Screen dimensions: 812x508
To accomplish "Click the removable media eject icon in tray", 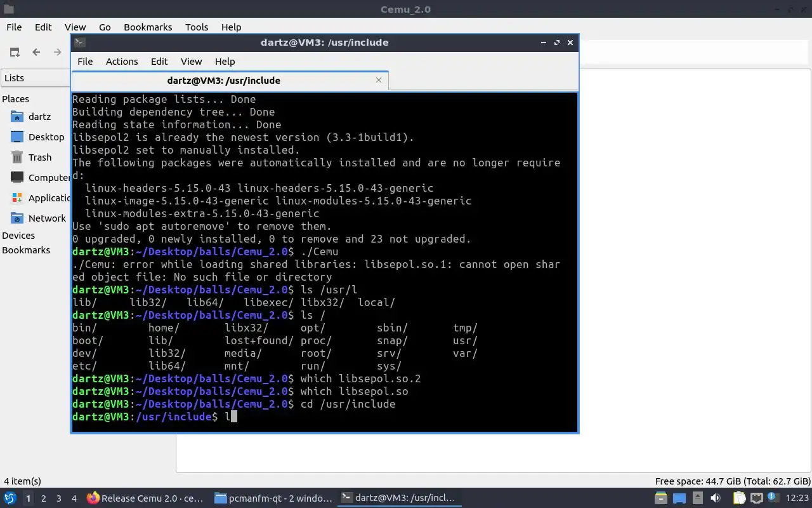I will 697,498.
